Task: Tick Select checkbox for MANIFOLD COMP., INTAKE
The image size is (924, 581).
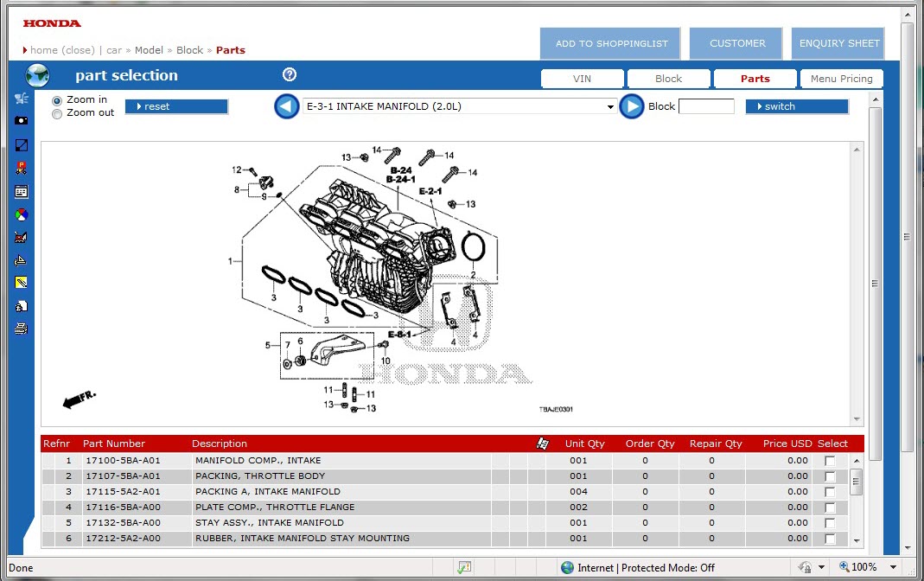Action: point(830,461)
